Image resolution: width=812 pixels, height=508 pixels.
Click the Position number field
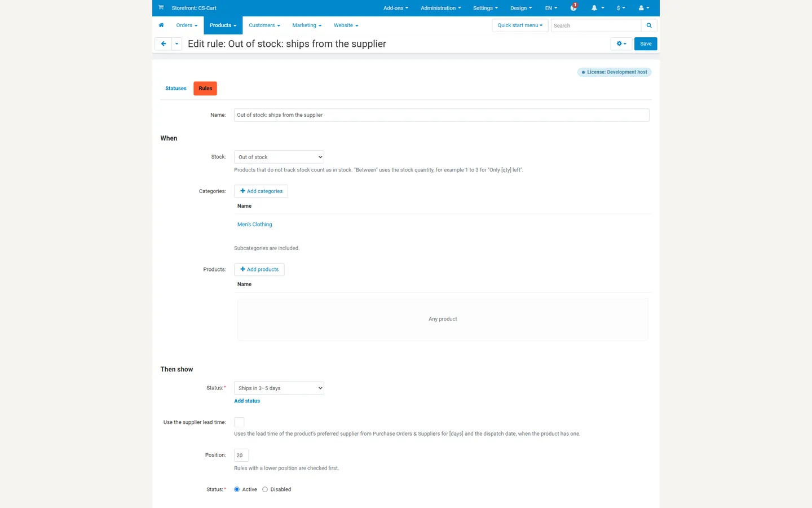(241, 456)
